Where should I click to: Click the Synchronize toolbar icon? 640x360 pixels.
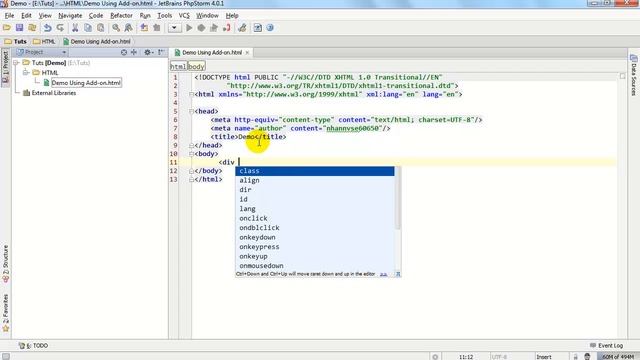coord(32,28)
